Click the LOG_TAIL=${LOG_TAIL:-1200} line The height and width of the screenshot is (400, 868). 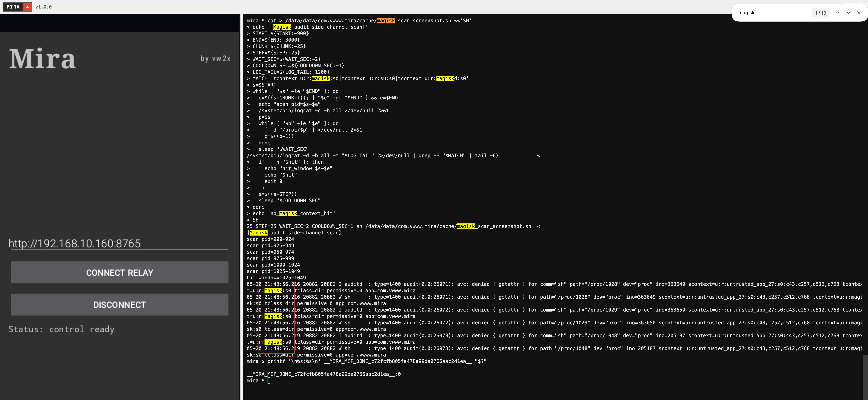click(x=288, y=72)
